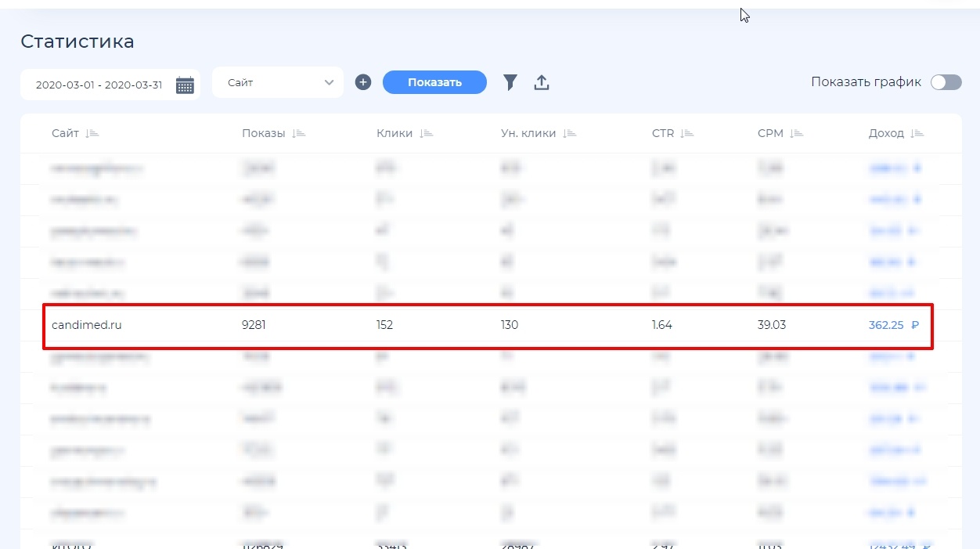This screenshot has height=549, width=980.
Task: Open the Сайт grouping dropdown
Action: pyautogui.click(x=278, y=82)
